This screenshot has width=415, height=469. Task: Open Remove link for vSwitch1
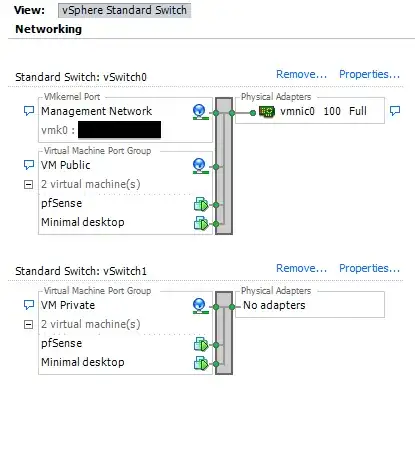click(x=301, y=268)
